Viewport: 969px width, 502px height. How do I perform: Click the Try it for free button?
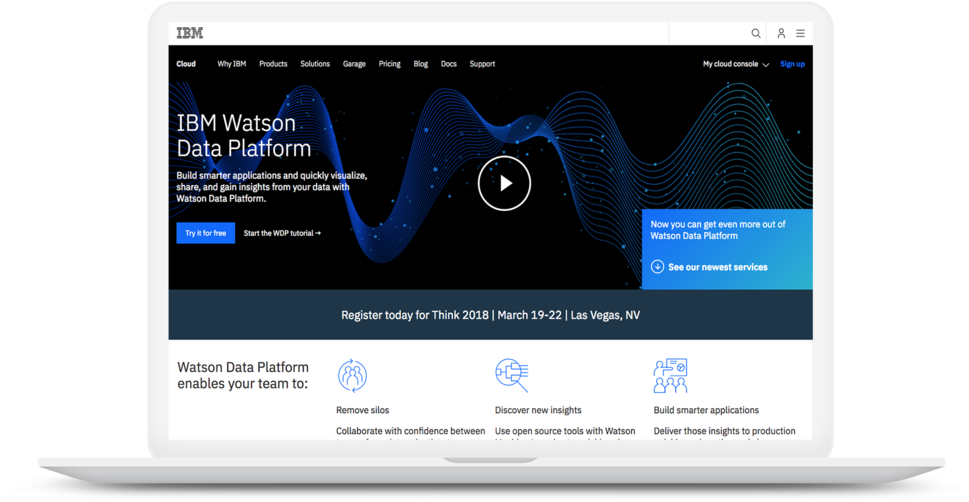click(206, 233)
